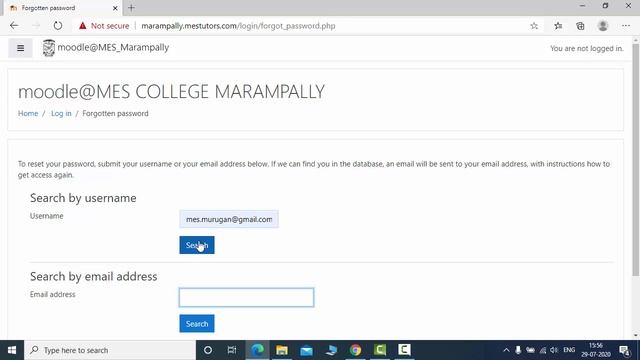This screenshot has width=640, height=360.
Task: Open green Camtasia icon in taskbar
Action: (380, 350)
